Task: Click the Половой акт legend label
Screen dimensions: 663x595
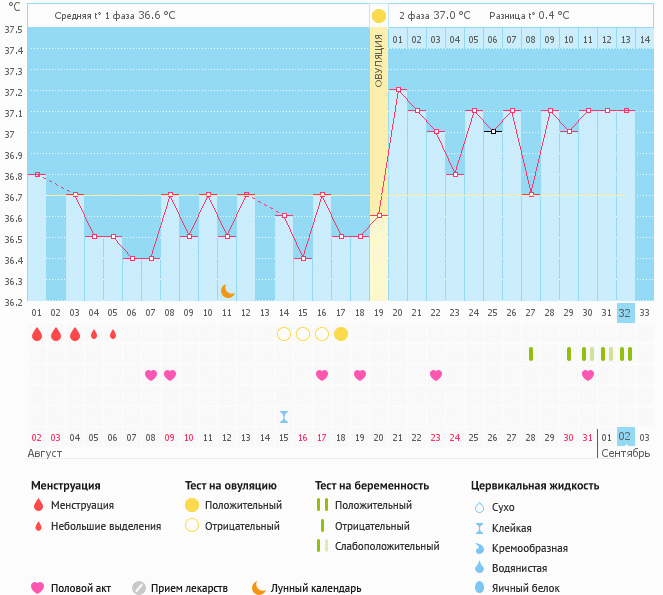Action: 82,588
